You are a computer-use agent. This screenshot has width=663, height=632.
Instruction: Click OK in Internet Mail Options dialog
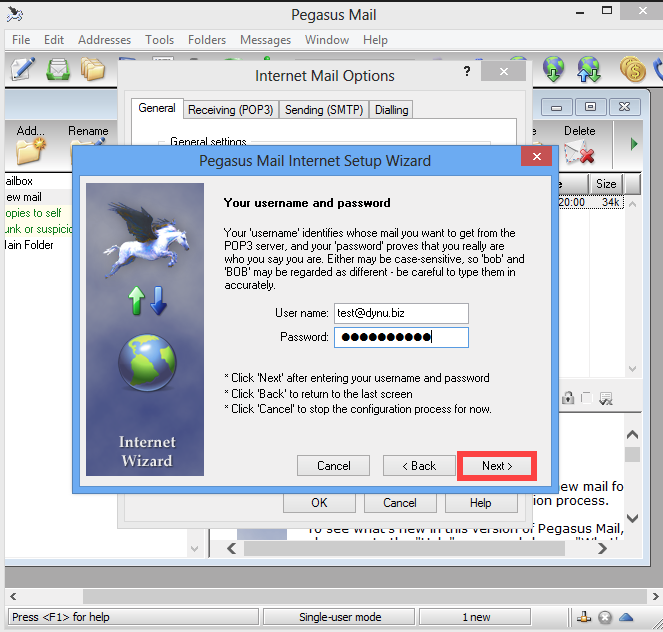tap(319, 503)
